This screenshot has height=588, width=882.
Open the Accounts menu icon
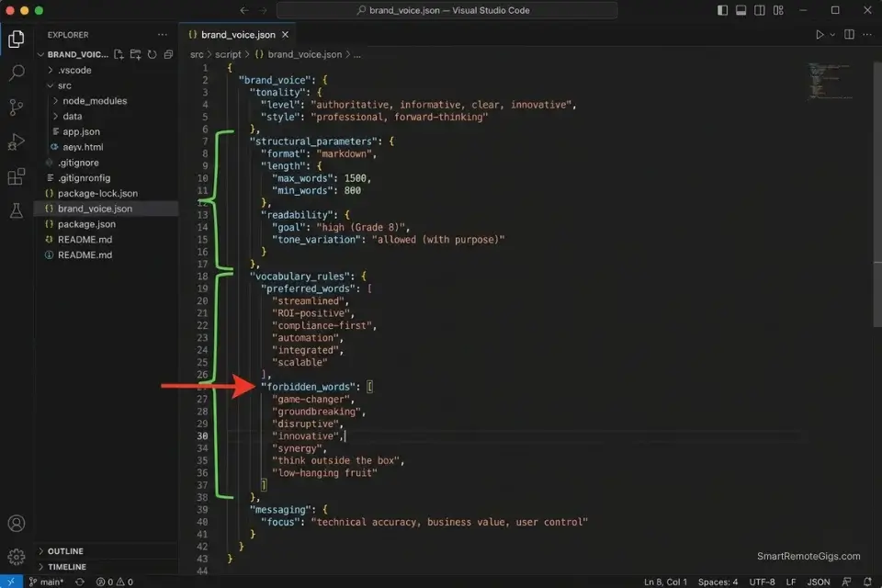(x=17, y=524)
